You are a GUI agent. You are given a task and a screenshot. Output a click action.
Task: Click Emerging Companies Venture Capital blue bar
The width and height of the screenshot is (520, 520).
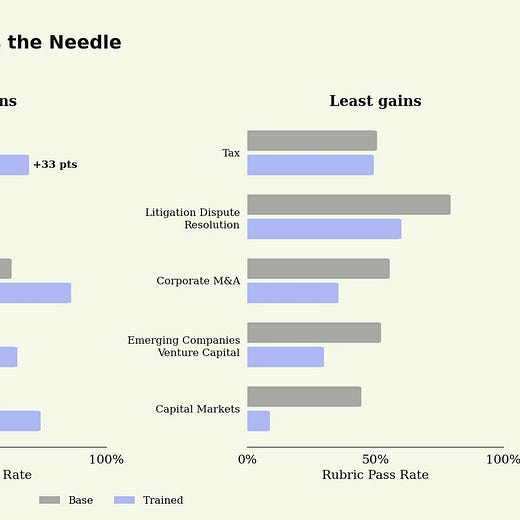285,357
